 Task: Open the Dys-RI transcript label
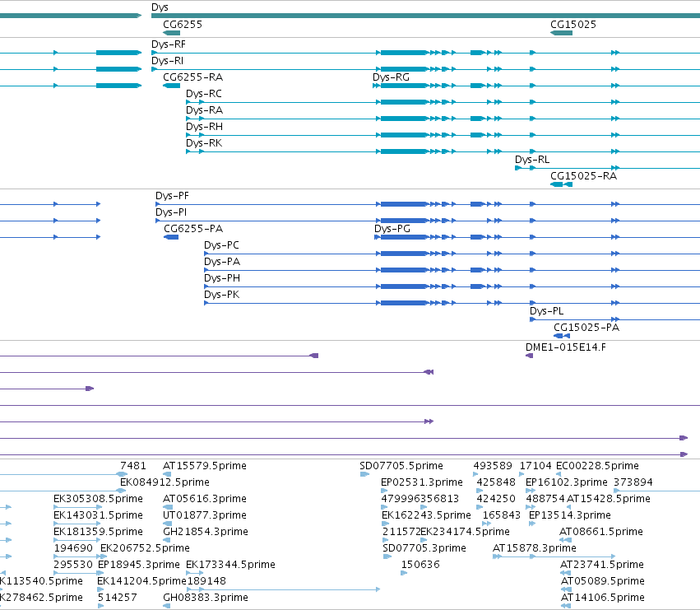(x=168, y=61)
